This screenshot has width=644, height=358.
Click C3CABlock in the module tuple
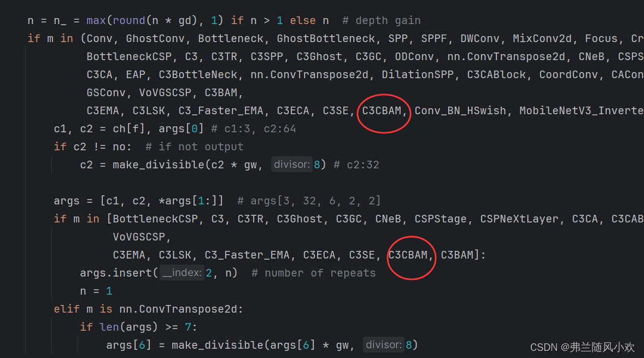(496, 75)
